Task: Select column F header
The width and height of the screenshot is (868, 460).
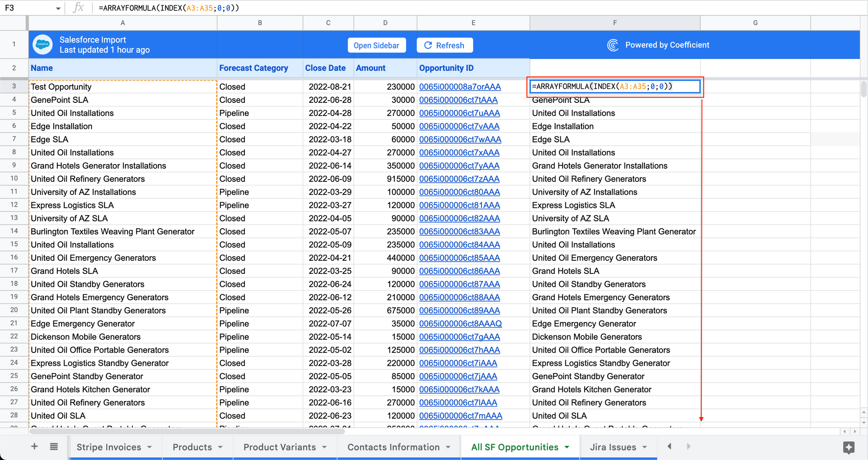Action: coord(615,23)
